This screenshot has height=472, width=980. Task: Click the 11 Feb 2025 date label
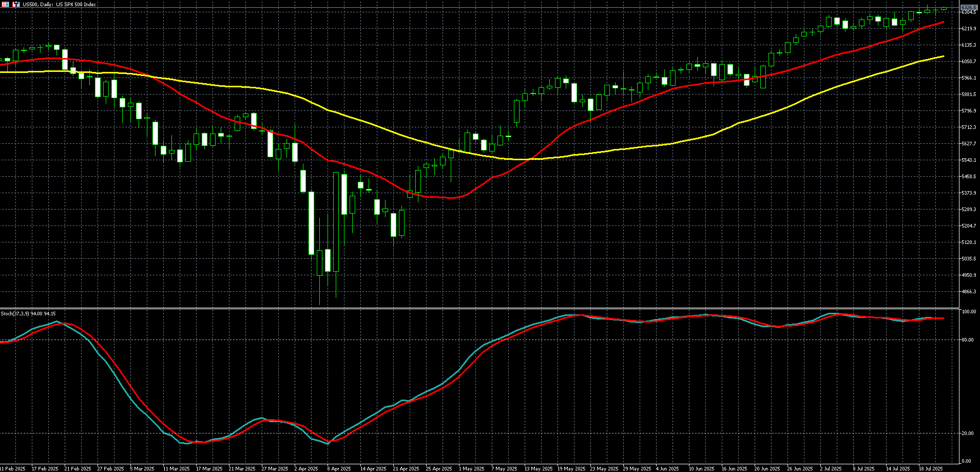pos(13,468)
